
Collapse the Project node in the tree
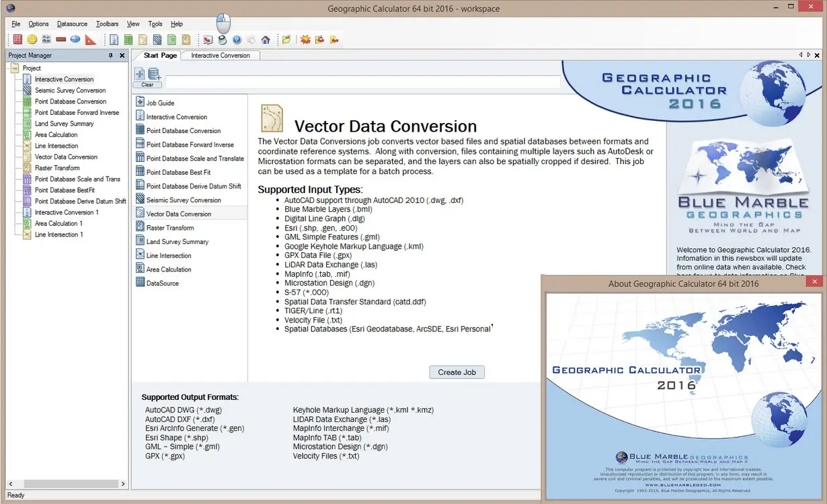click(14, 68)
